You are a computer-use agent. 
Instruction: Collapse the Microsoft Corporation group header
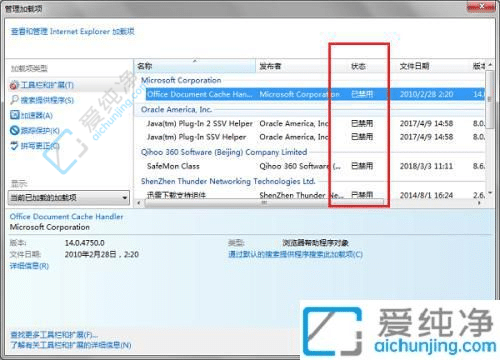pos(181,80)
